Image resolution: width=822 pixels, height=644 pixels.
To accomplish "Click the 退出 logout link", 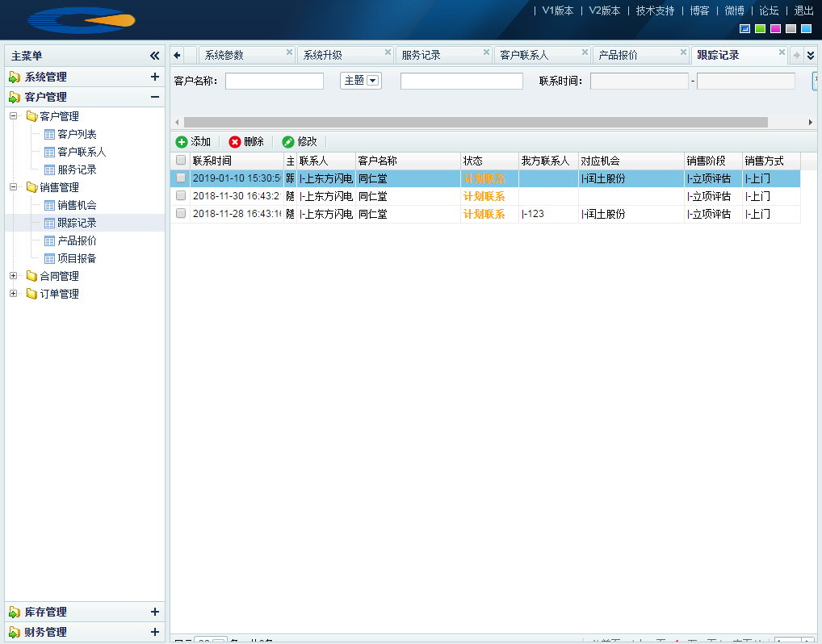I will click(803, 10).
